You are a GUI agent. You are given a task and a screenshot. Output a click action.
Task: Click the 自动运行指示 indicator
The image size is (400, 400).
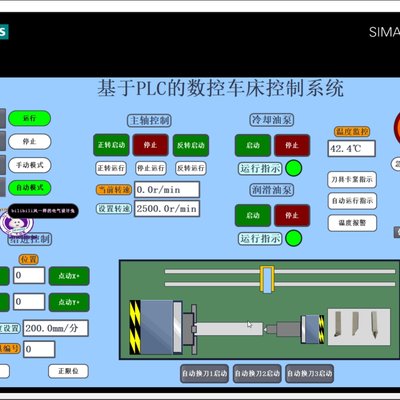(x=352, y=201)
